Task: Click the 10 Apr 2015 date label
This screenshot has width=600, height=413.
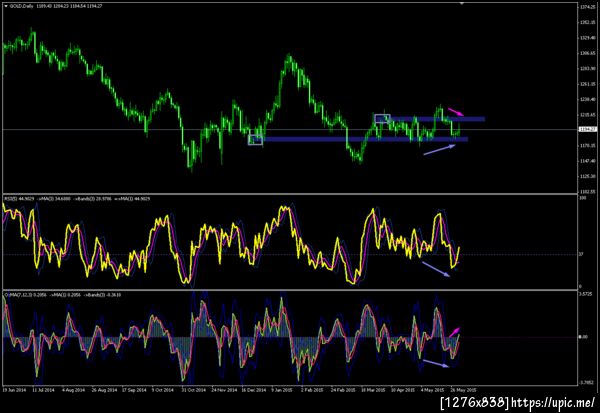Action: [403, 390]
